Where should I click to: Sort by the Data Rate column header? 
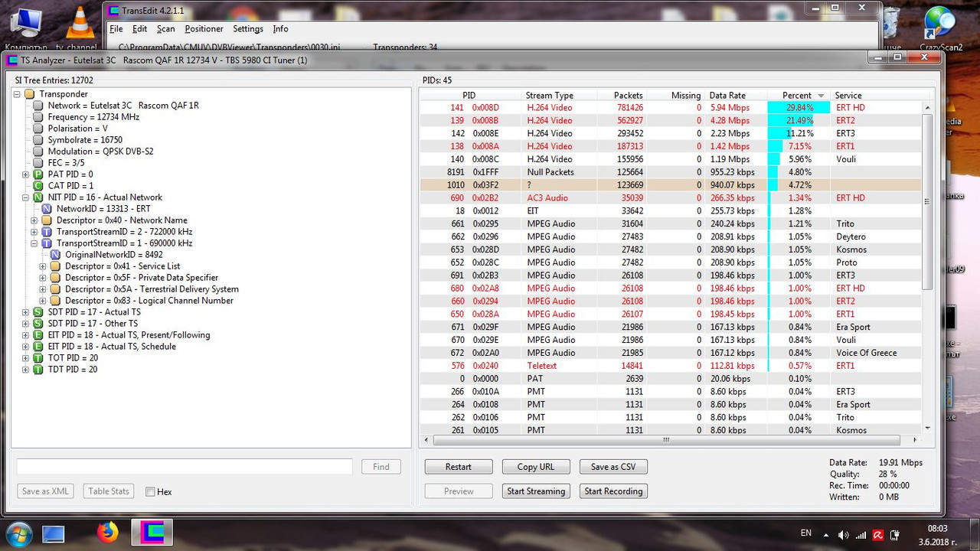point(736,96)
